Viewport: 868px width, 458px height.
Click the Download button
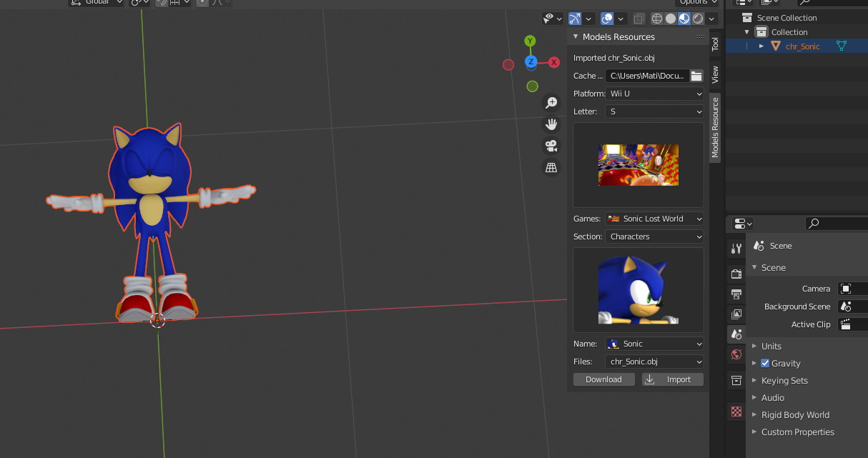coord(603,379)
